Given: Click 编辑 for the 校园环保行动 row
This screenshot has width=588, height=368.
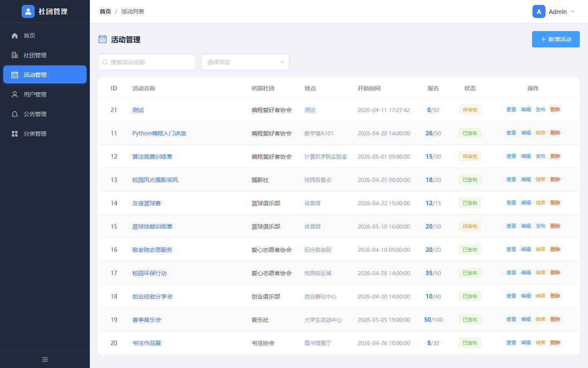Looking at the screenshot, I should pyautogui.click(x=526, y=273).
